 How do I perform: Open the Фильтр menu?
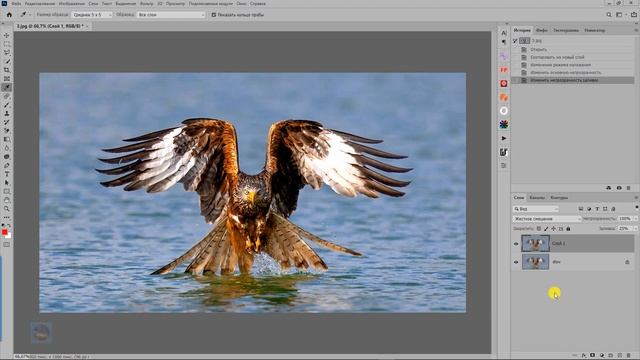pyautogui.click(x=147, y=3)
